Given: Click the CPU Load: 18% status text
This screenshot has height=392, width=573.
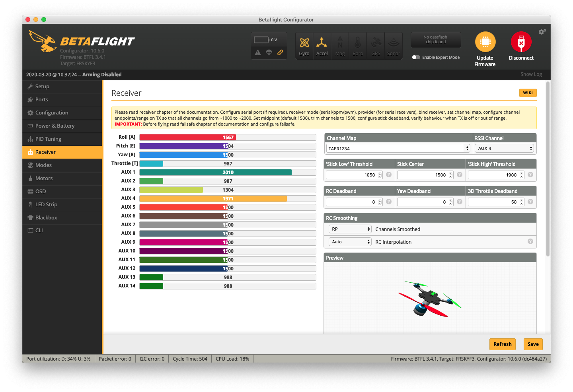Looking at the screenshot, I should pyautogui.click(x=232, y=359).
